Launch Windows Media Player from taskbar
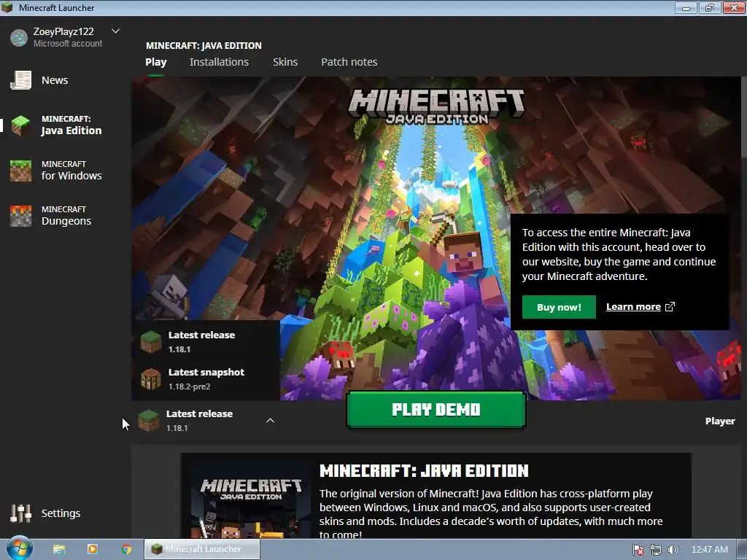This screenshot has height=560, width=747. pos(93,549)
